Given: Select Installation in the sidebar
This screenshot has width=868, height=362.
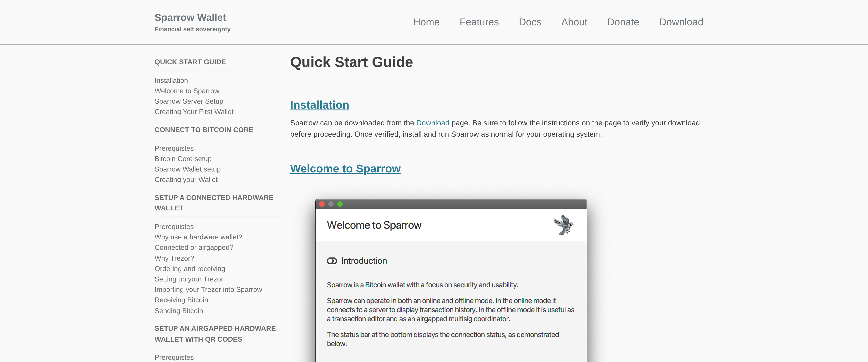Looking at the screenshot, I should pyautogui.click(x=171, y=81).
